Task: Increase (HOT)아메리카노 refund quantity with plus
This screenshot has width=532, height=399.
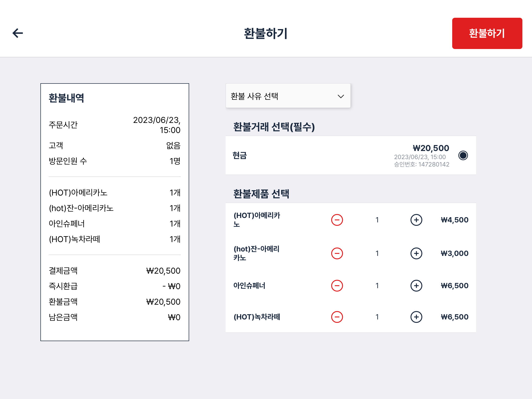Action: pyautogui.click(x=416, y=220)
